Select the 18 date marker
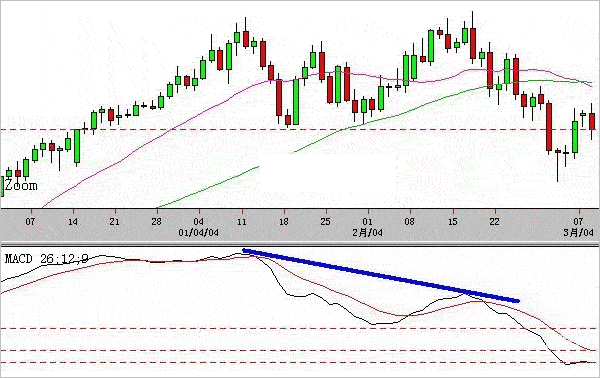 click(284, 222)
